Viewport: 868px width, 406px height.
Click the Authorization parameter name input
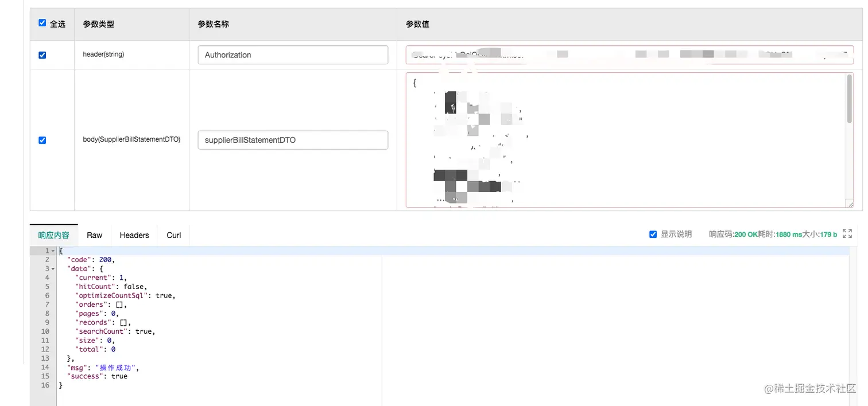[x=293, y=54]
